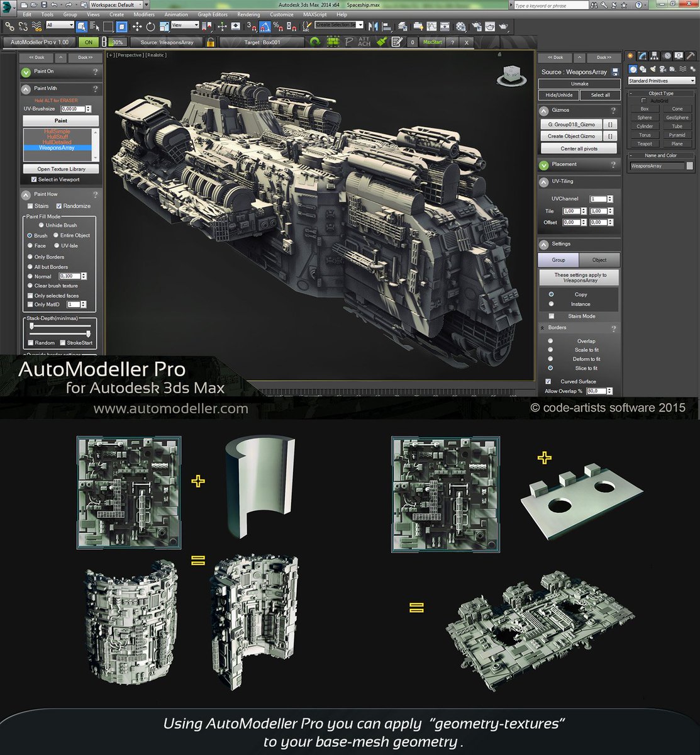
Task: Open the Modifiers menu
Action: coord(144,14)
